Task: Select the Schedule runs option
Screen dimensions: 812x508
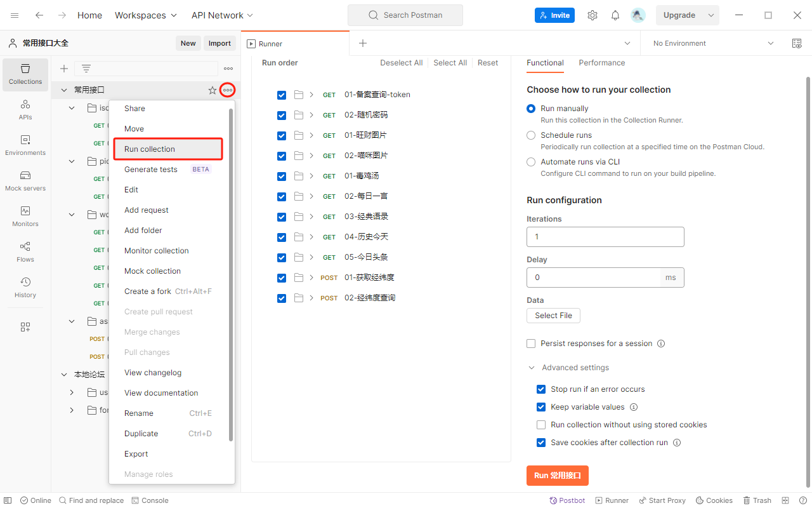Action: point(531,135)
